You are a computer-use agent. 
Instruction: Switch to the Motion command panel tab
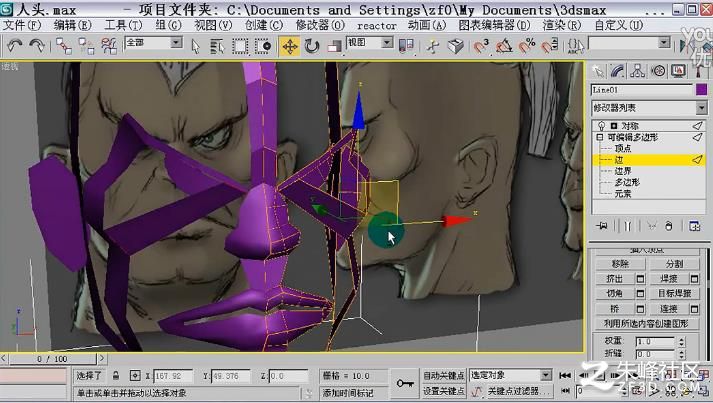click(x=658, y=71)
